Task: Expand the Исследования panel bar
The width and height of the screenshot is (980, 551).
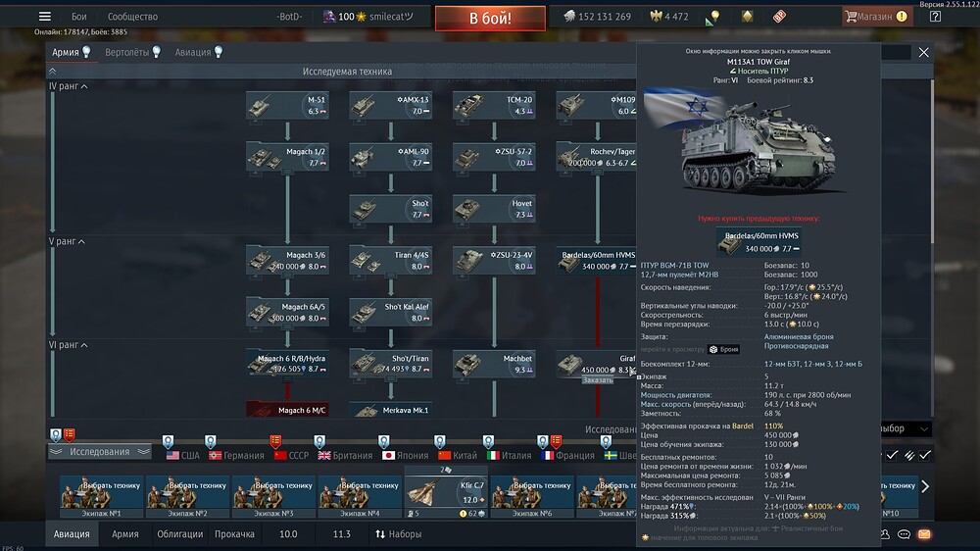Action: pos(99,452)
